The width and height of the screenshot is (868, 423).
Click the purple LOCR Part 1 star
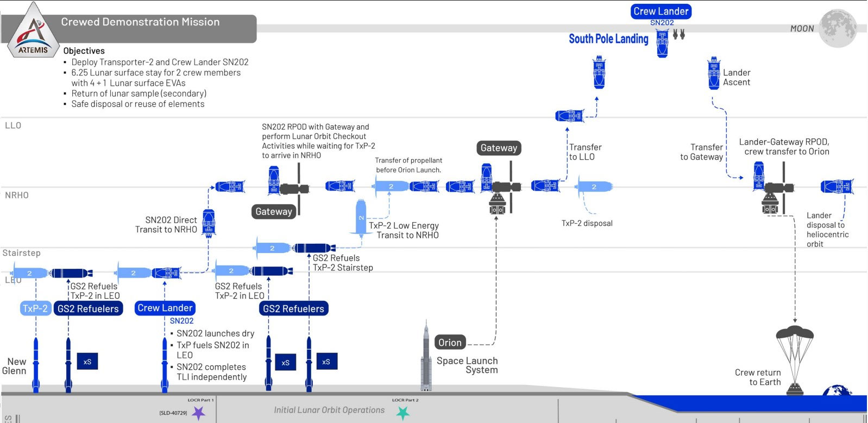(x=199, y=413)
